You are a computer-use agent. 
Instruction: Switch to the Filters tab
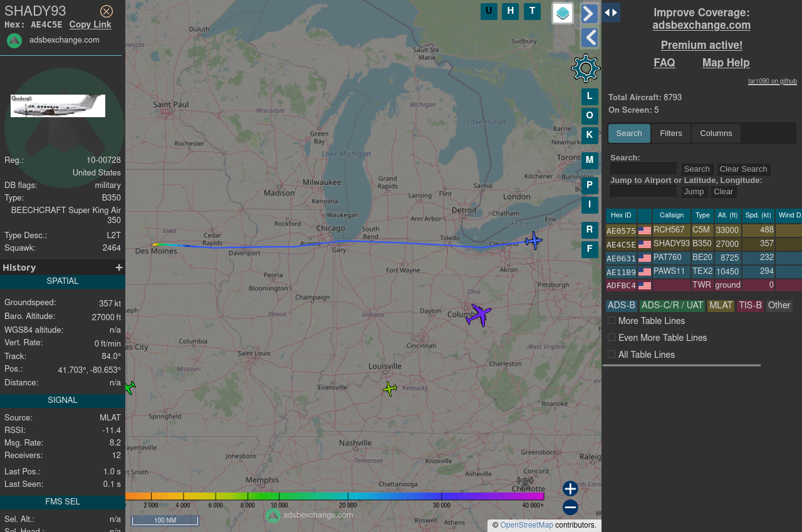coord(671,133)
